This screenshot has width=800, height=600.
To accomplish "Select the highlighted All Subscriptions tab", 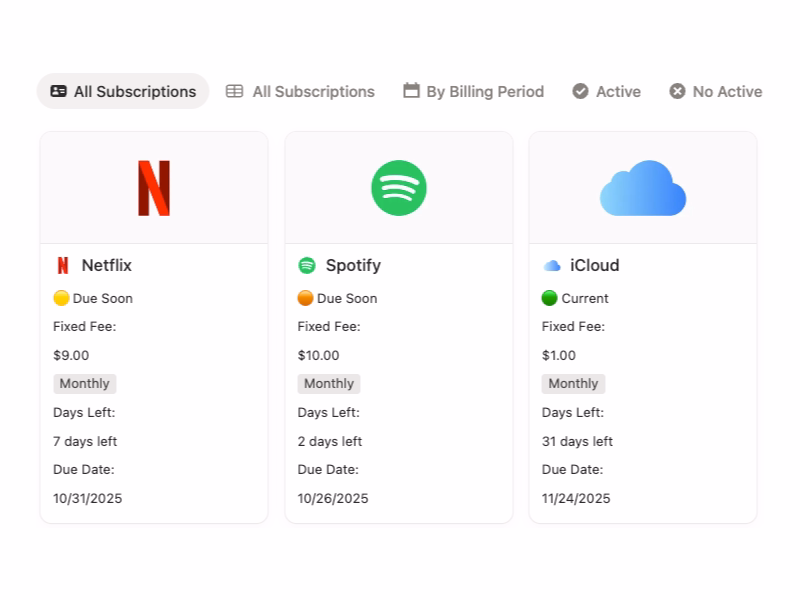I will (122, 91).
